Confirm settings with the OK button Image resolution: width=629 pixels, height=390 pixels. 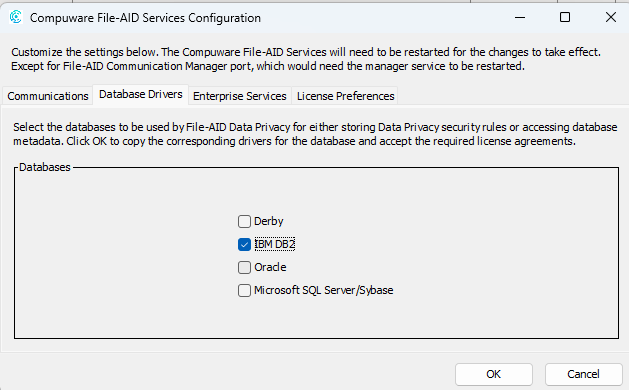click(493, 374)
